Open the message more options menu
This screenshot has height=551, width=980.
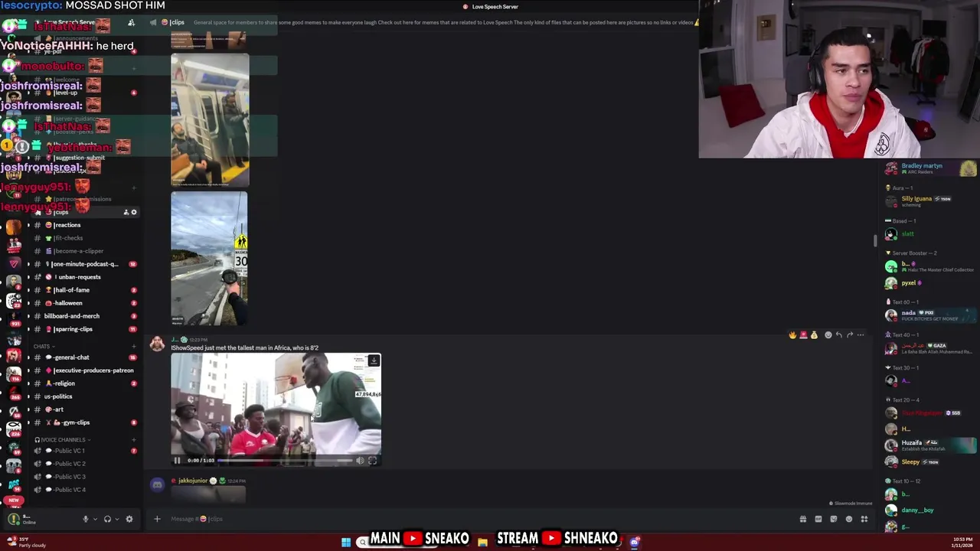(860, 334)
